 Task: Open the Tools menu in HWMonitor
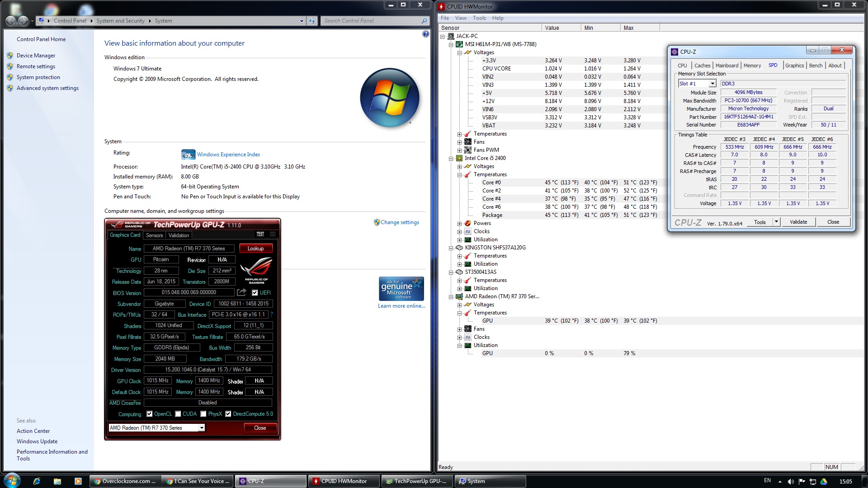pos(479,18)
